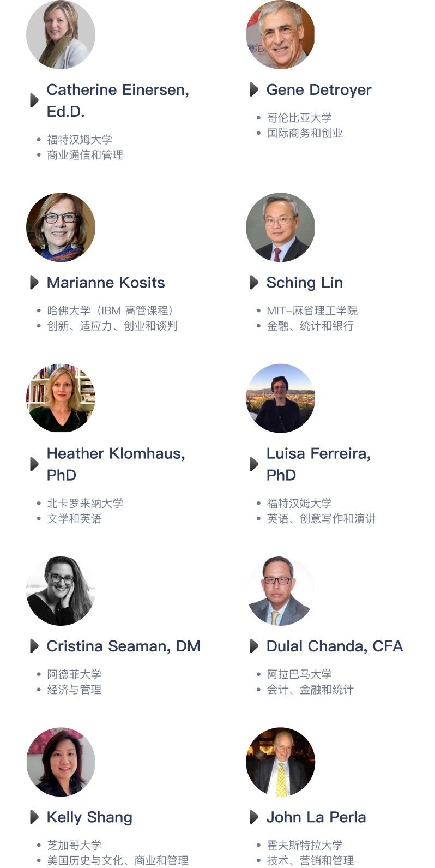Image resolution: width=435 pixels, height=868 pixels.
Task: View Sching Lin's portrait photo
Action: pyautogui.click(x=280, y=227)
